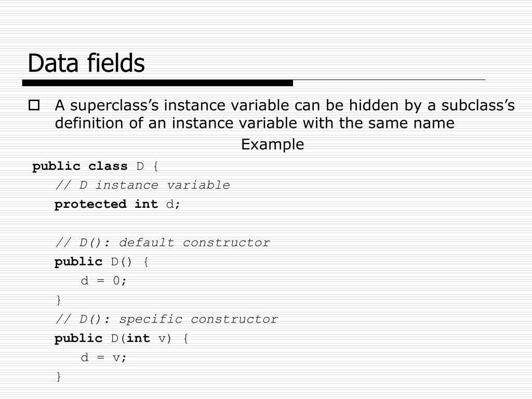Click the hollow square bullet marker
The image size is (532, 399).
[34, 105]
